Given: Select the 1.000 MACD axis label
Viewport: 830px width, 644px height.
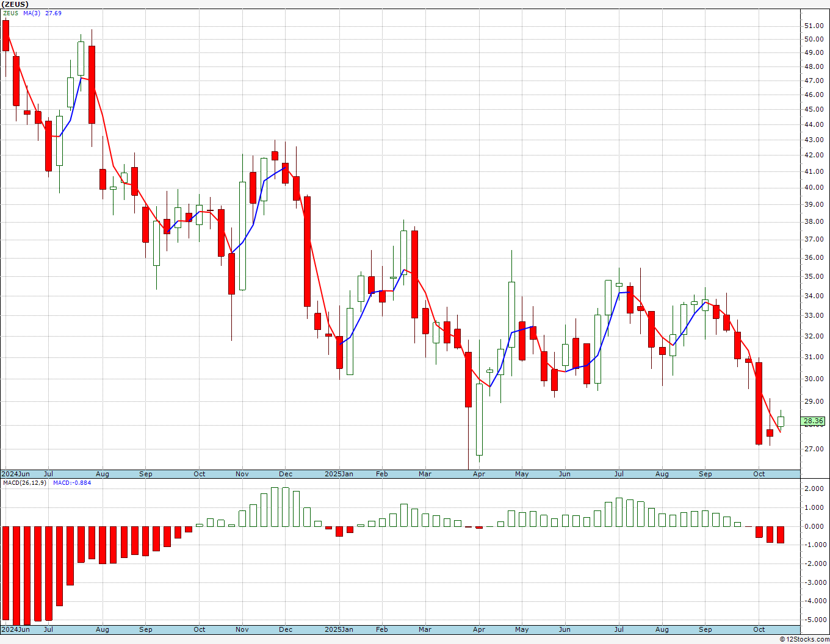Looking at the screenshot, I should point(815,508).
